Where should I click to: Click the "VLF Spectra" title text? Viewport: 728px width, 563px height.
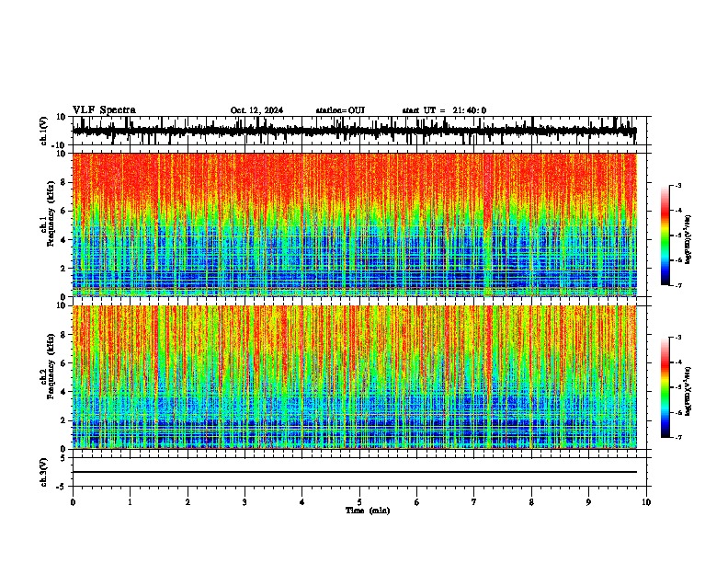(104, 110)
